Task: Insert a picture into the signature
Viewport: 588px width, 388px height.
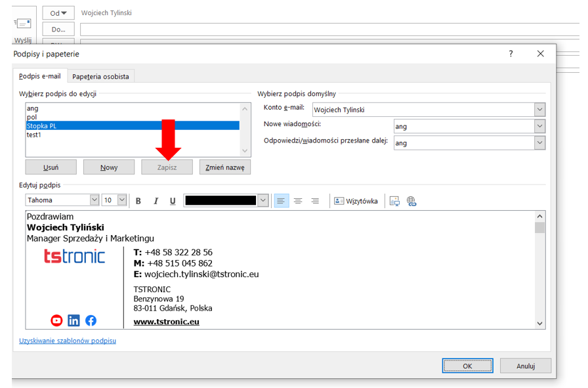Action: pyautogui.click(x=394, y=201)
